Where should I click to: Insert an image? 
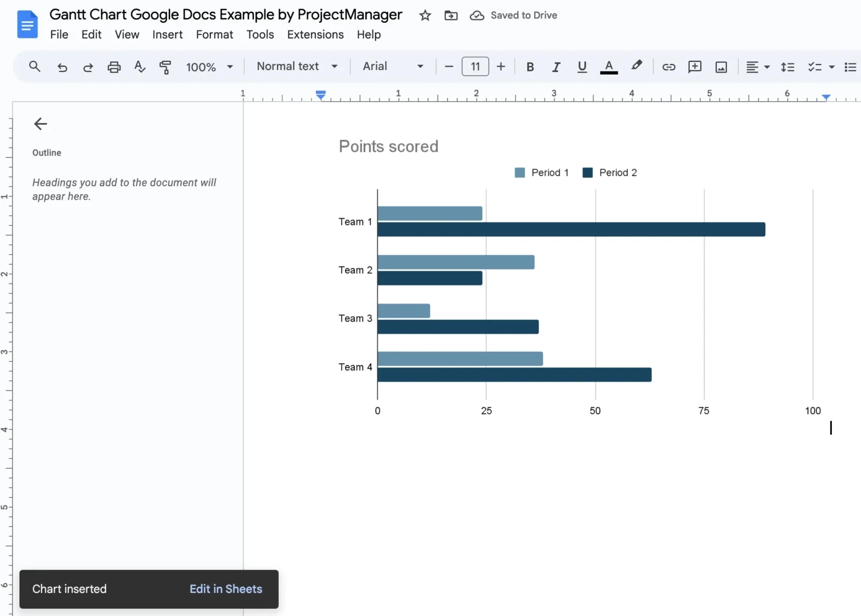tap(721, 67)
